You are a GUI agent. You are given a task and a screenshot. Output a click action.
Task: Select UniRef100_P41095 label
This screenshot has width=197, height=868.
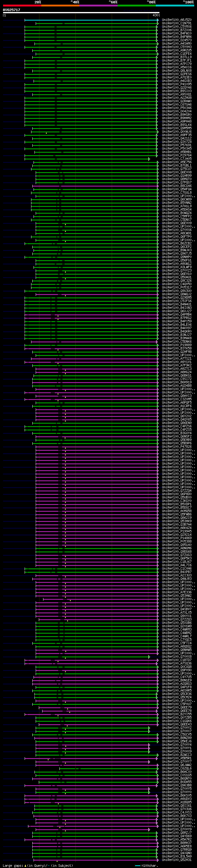point(176,84)
